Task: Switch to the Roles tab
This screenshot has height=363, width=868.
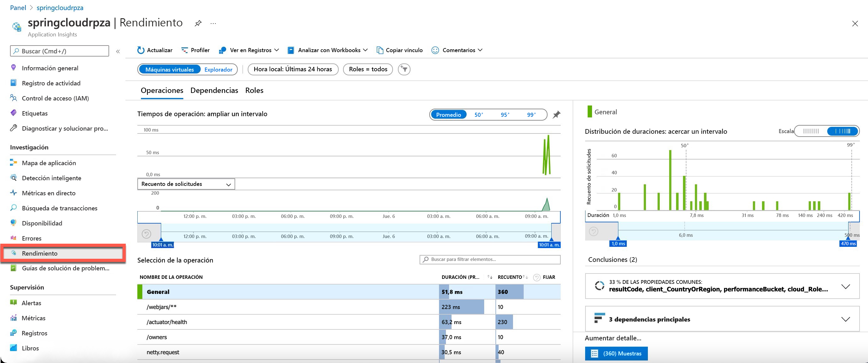Action: tap(254, 90)
